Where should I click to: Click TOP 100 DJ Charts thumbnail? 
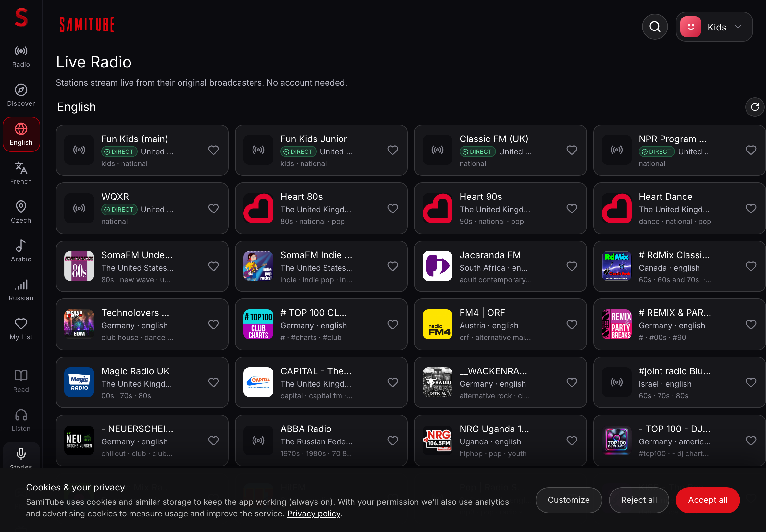(x=616, y=441)
